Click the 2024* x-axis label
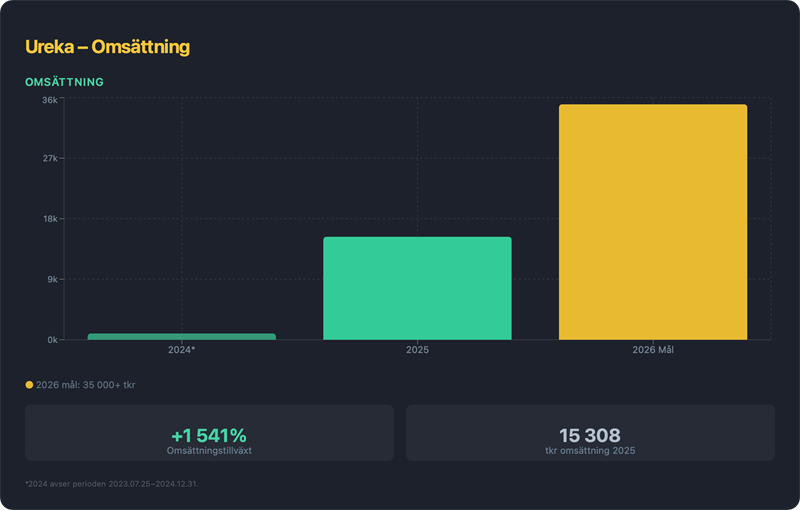800x510 pixels. pos(181,351)
